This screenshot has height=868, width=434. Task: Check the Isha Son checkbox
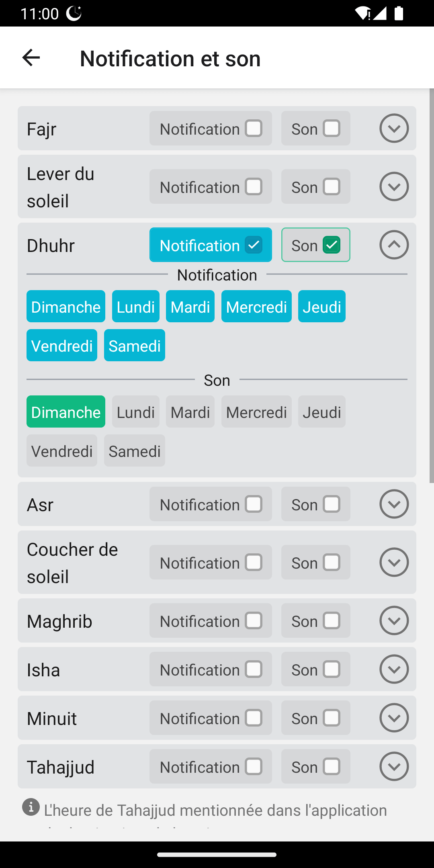point(332,669)
